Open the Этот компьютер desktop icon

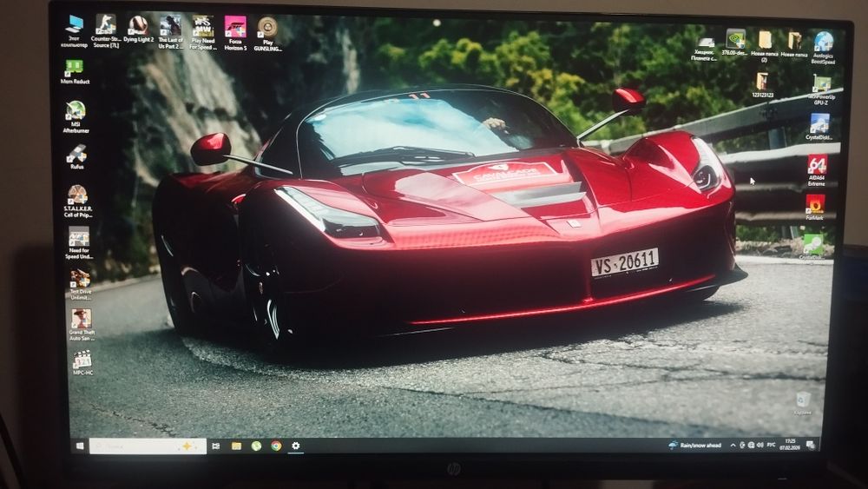click(x=74, y=31)
